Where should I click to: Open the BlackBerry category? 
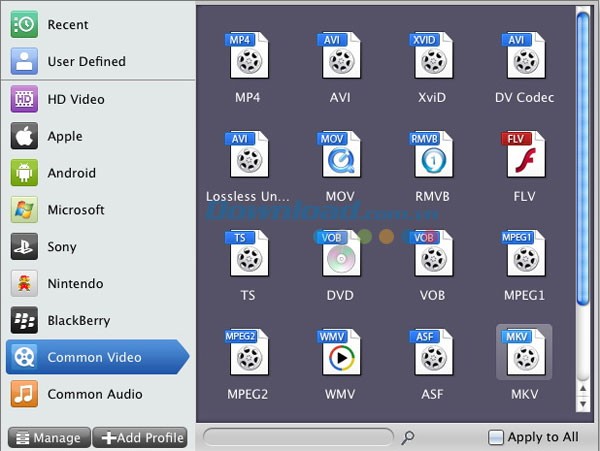click(98, 320)
